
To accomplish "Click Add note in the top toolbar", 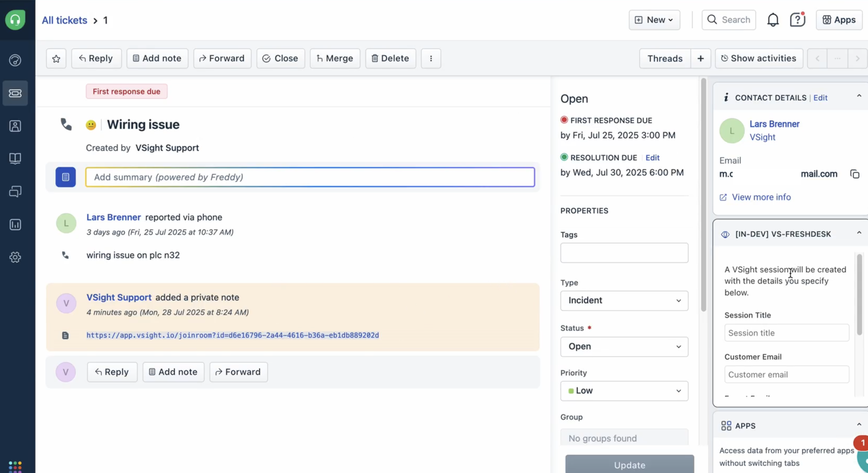I will pos(157,59).
